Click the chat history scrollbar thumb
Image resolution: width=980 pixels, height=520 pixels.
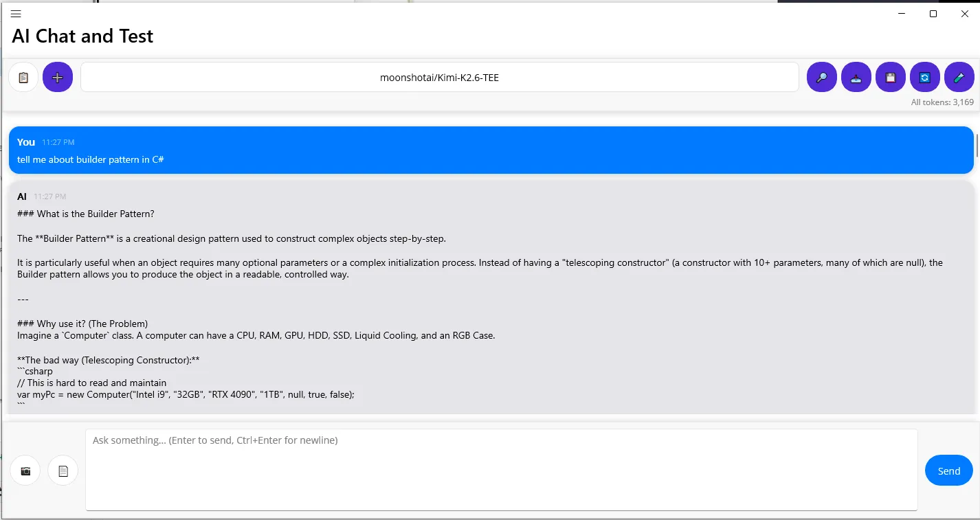click(977, 146)
